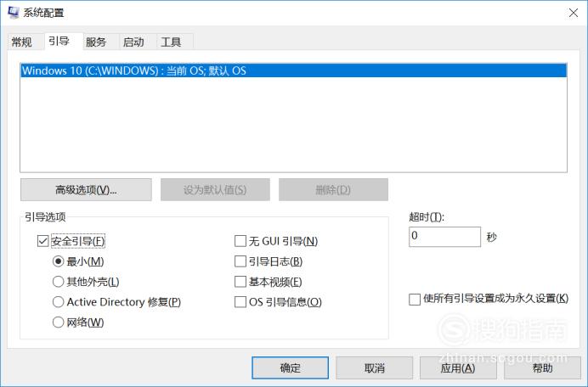Click the 系统配置 title bar icon
588x387 pixels.
point(14,13)
